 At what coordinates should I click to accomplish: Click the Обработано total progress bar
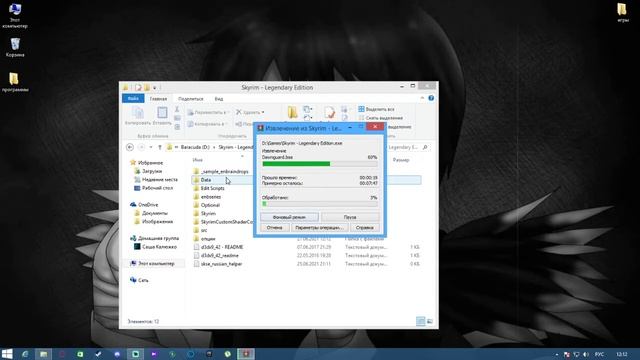click(x=320, y=204)
